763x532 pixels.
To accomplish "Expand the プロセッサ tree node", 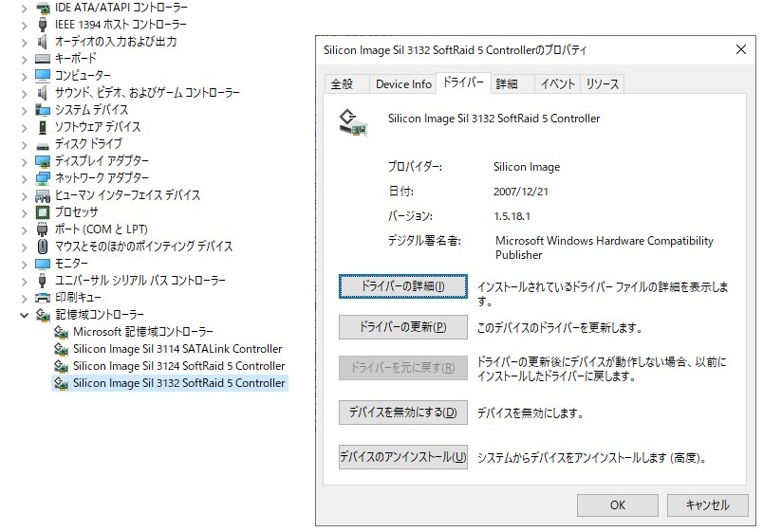I will pos(24,213).
